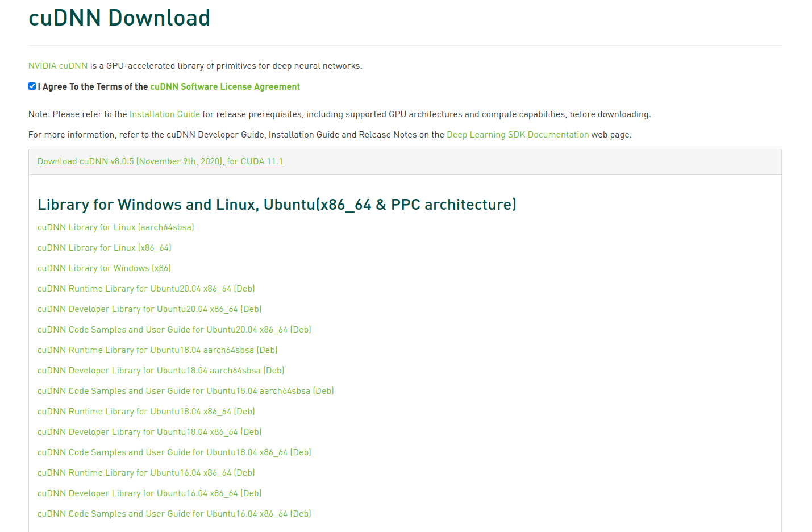Download Developer Library for Ubuntu20.04 x86_64 Deb

pyautogui.click(x=149, y=309)
